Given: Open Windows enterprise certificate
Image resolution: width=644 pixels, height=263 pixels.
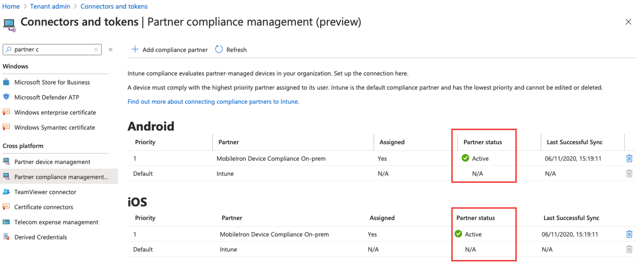Looking at the screenshot, I should click(55, 112).
